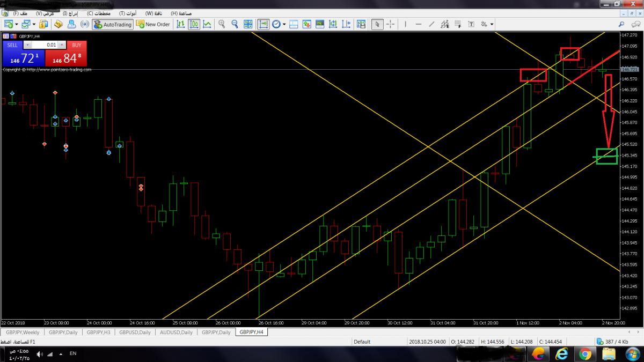This screenshot has height=362, width=644.
Task: Select the Crosshair cursor tool
Action: coord(390,24)
